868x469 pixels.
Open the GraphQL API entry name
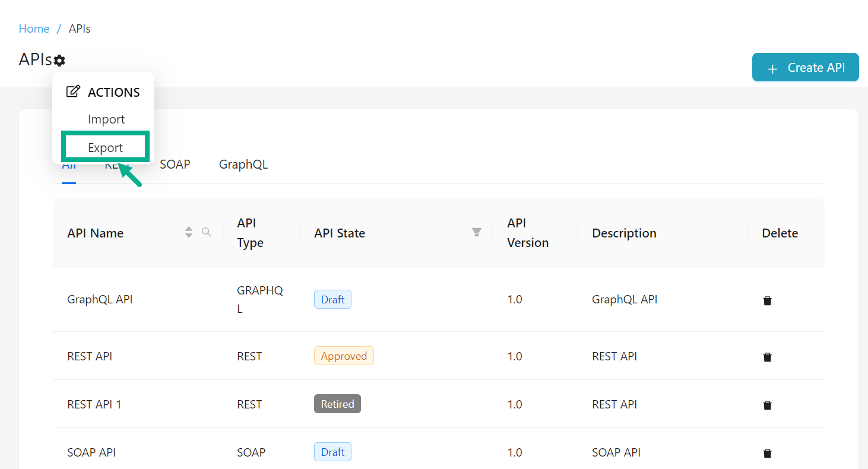click(100, 299)
